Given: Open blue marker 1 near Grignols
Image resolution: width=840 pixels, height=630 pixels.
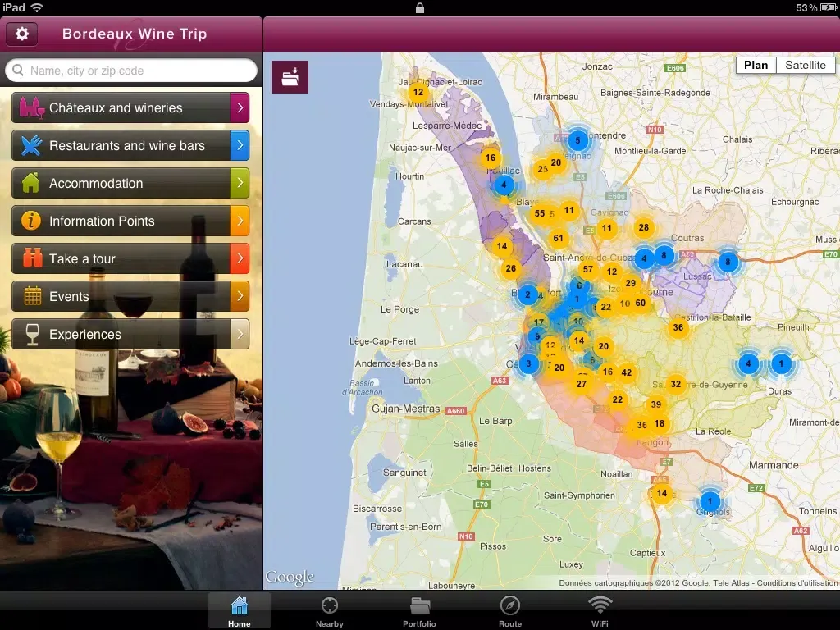Looking at the screenshot, I should pyautogui.click(x=710, y=502).
